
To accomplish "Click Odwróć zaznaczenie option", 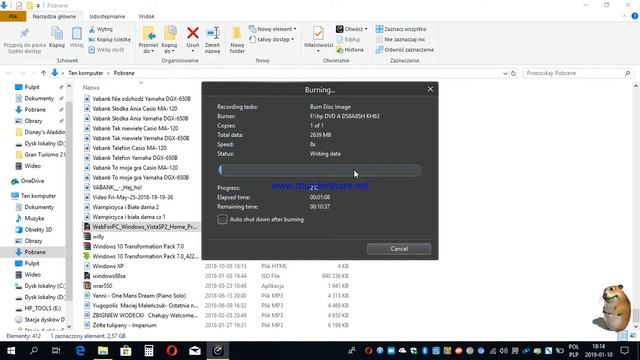I will (404, 50).
